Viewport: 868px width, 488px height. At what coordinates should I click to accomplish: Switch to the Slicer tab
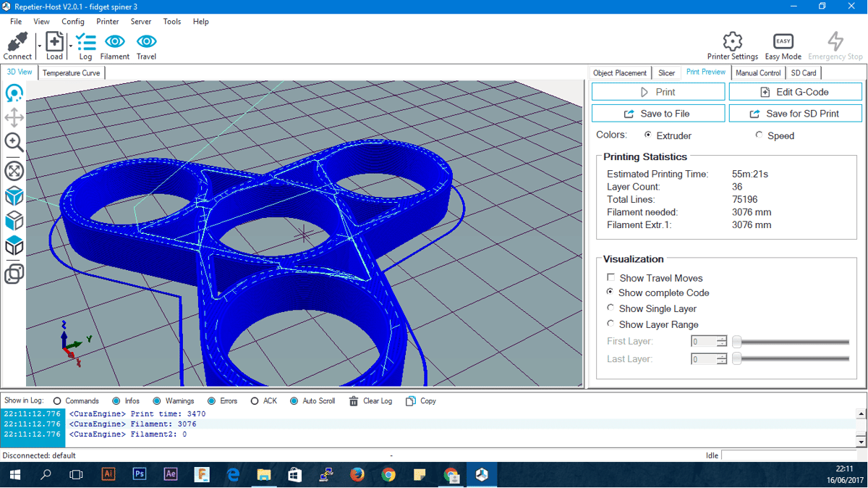point(666,73)
